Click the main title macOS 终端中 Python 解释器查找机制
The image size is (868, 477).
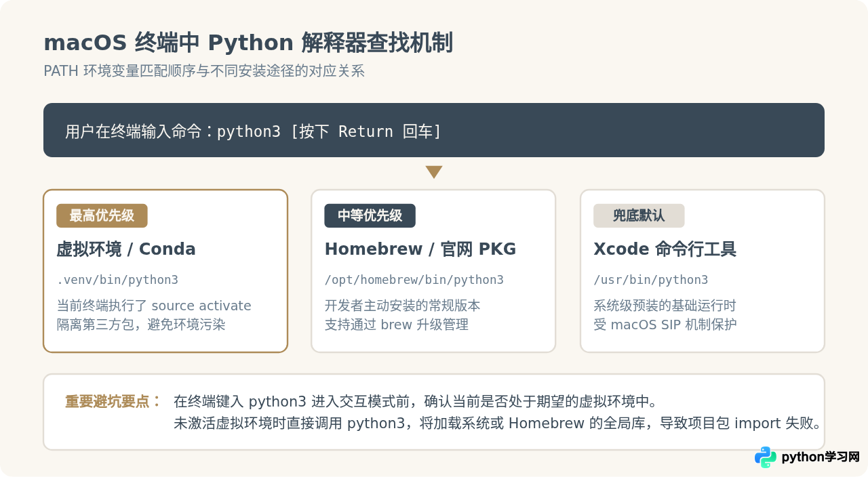click(248, 43)
